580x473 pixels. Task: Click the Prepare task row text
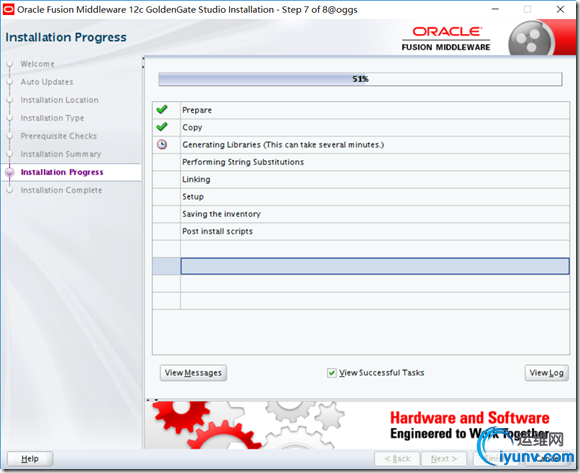click(197, 110)
